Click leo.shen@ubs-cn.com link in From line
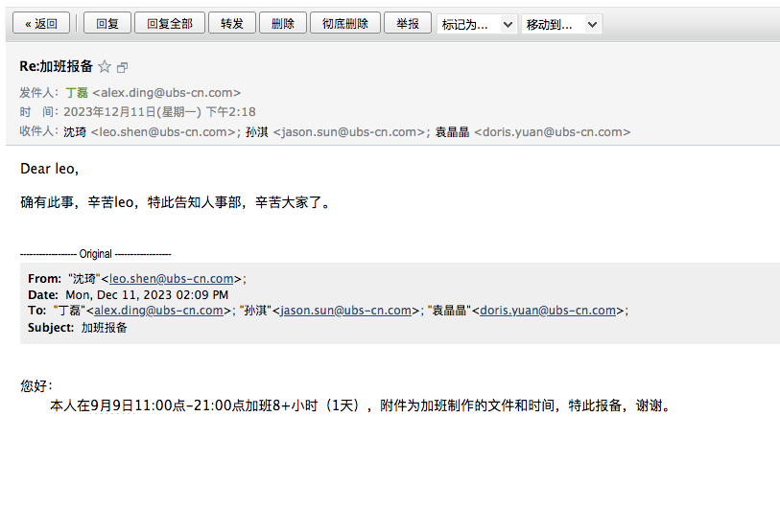This screenshot has width=780, height=532. [x=172, y=279]
